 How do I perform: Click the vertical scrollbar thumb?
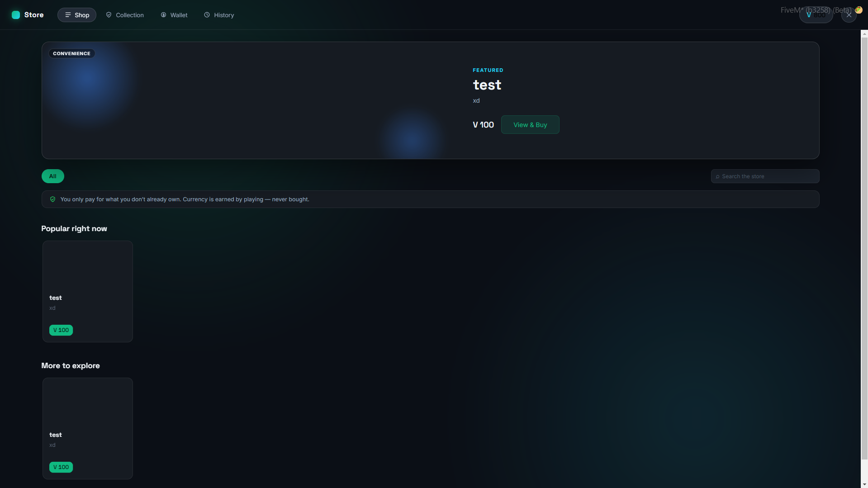click(864, 249)
